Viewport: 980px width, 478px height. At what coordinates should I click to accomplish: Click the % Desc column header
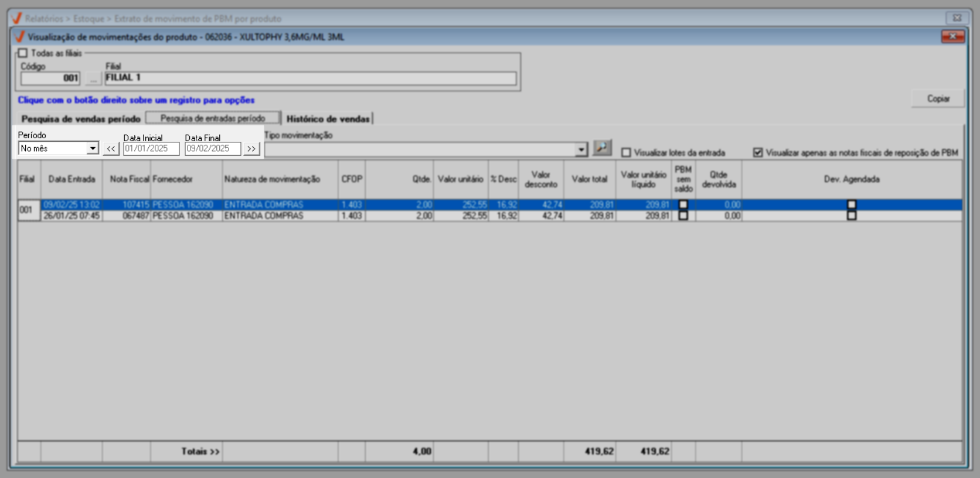pos(503,179)
